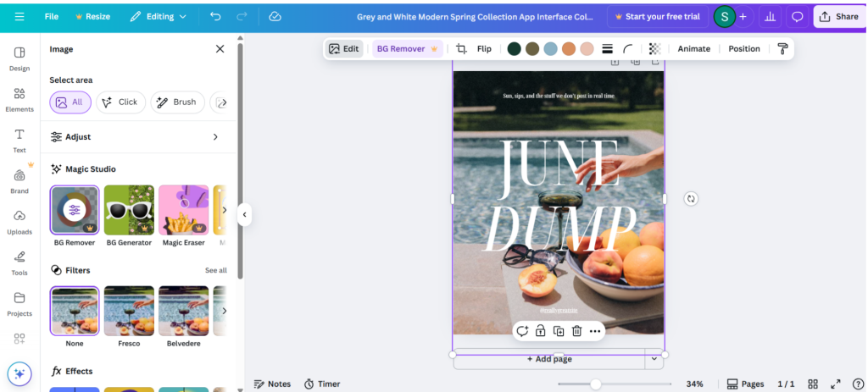The width and height of the screenshot is (868, 392).
Task: Select the Brush area option
Action: point(177,102)
